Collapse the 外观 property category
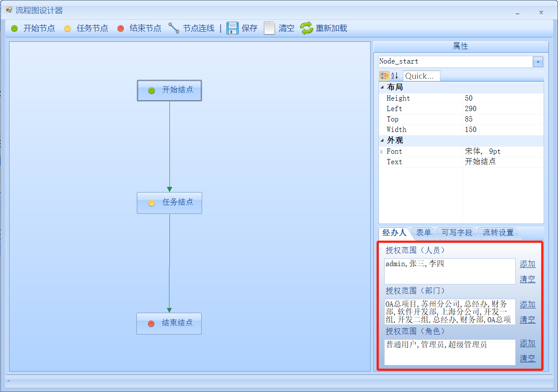The width and height of the screenshot is (558, 392). tap(382, 141)
